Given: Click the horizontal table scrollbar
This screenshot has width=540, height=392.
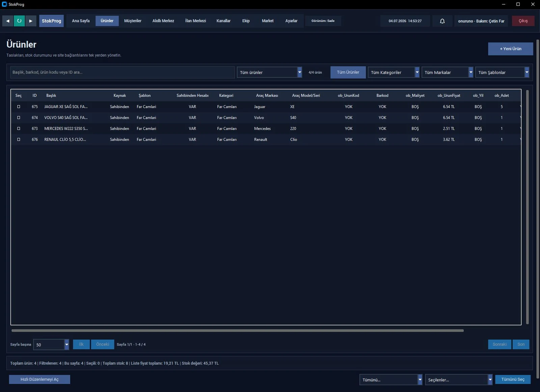Looking at the screenshot, I should pyautogui.click(x=238, y=331).
